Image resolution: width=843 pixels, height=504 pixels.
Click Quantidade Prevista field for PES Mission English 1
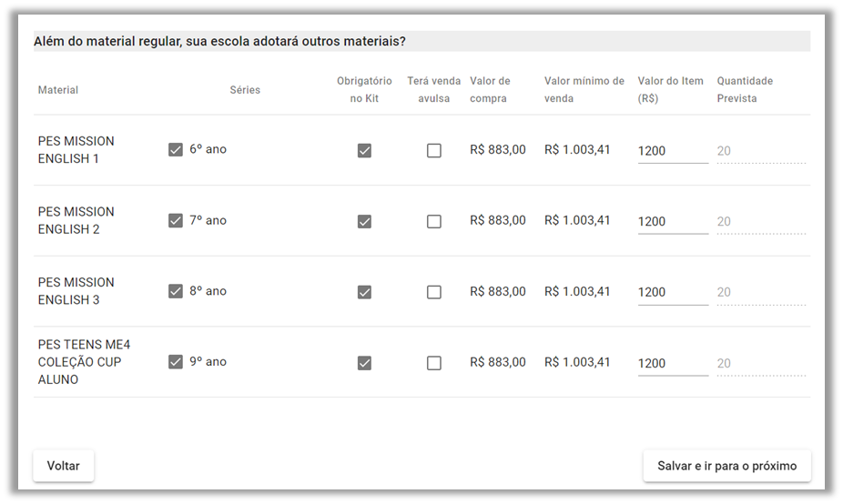[760, 151]
